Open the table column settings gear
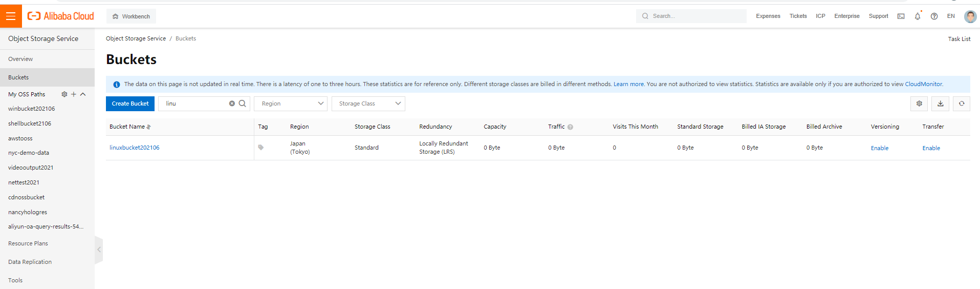The image size is (980, 289). (x=919, y=104)
